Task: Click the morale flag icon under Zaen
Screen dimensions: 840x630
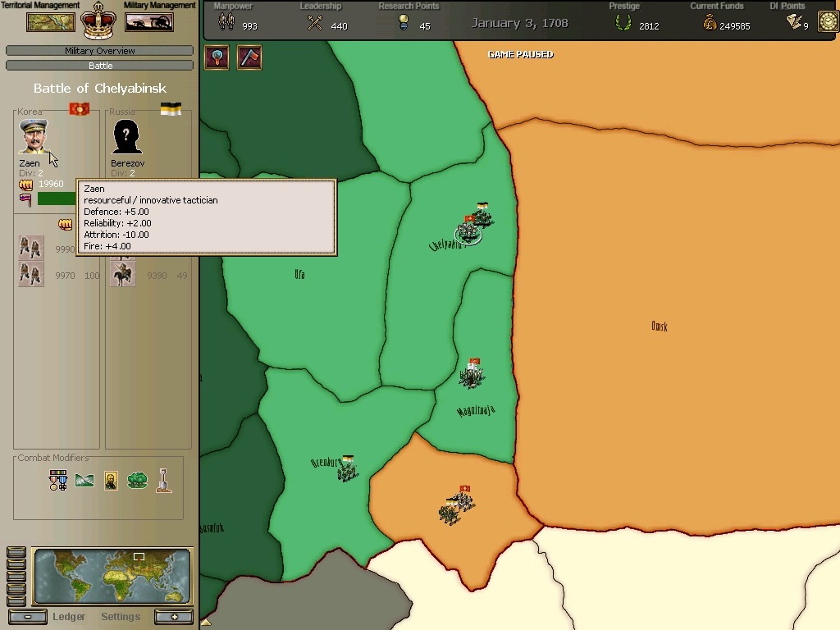Action: 25,199
